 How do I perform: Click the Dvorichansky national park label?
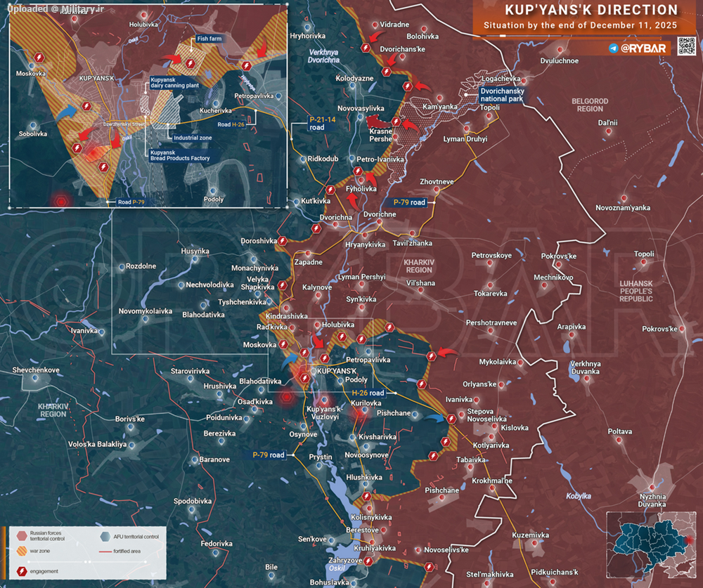[509, 96]
